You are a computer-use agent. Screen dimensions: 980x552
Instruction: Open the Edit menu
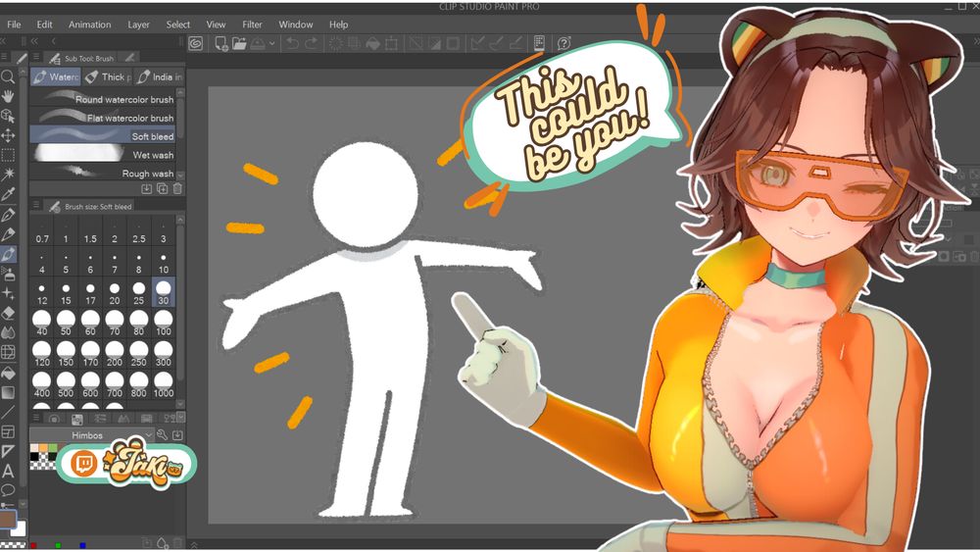point(44,25)
